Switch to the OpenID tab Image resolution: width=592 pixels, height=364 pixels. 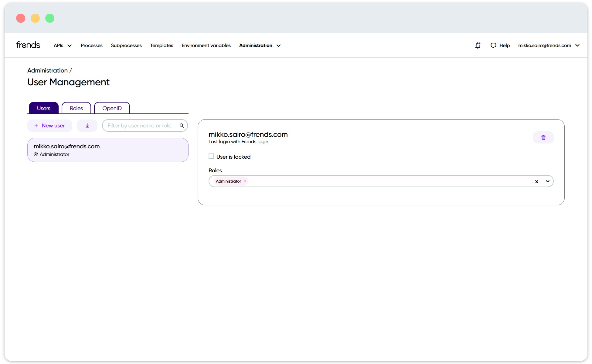112,108
